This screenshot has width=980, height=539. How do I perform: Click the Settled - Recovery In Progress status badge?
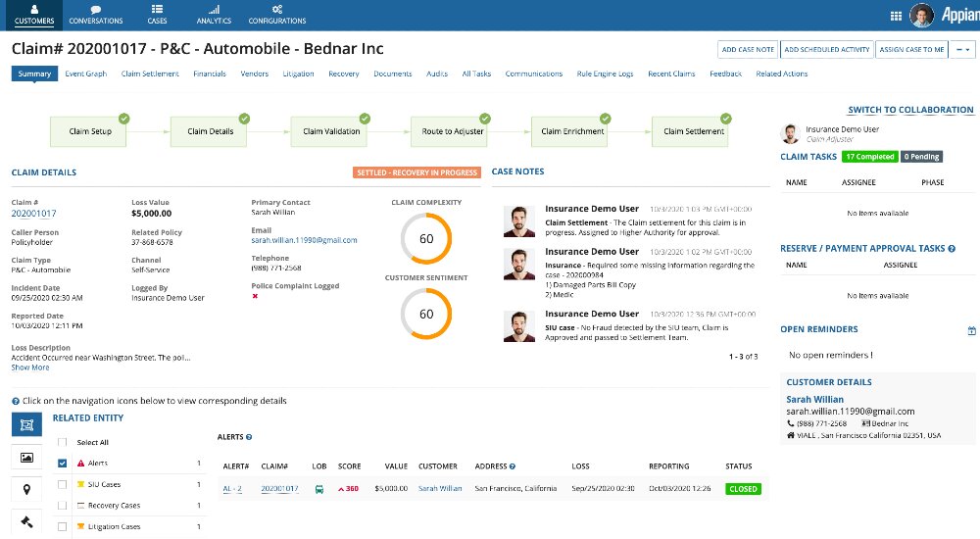coord(416,172)
